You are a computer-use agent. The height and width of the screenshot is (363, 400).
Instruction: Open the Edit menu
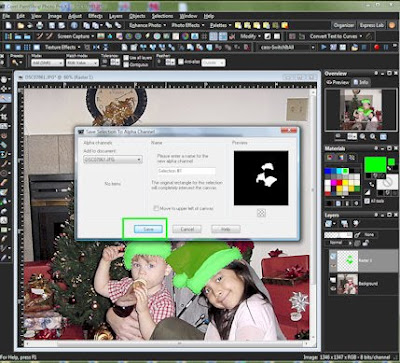point(20,16)
